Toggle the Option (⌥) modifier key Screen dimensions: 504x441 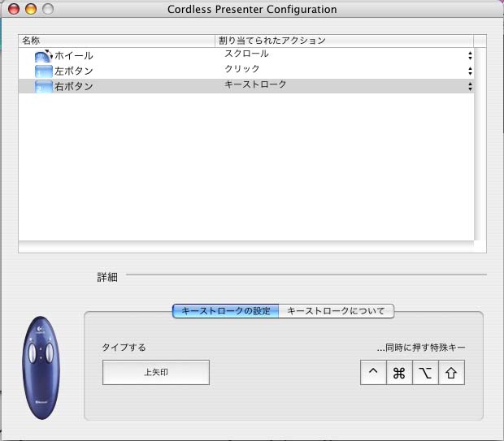[425, 372]
